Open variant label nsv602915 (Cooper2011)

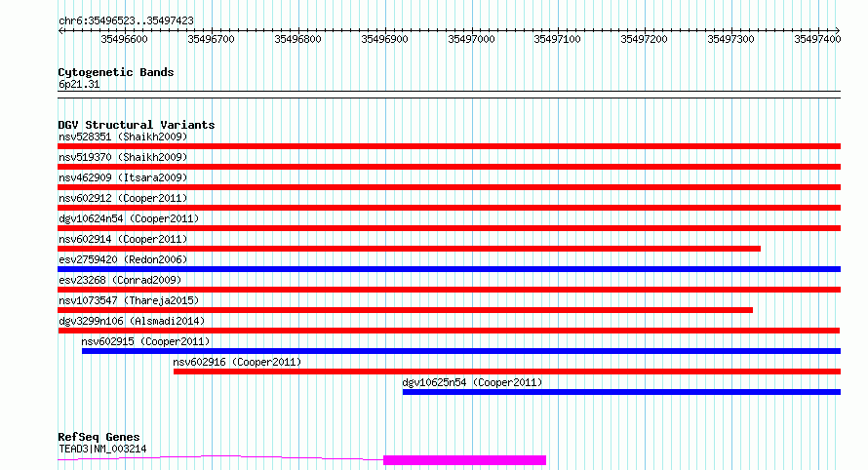(145, 341)
